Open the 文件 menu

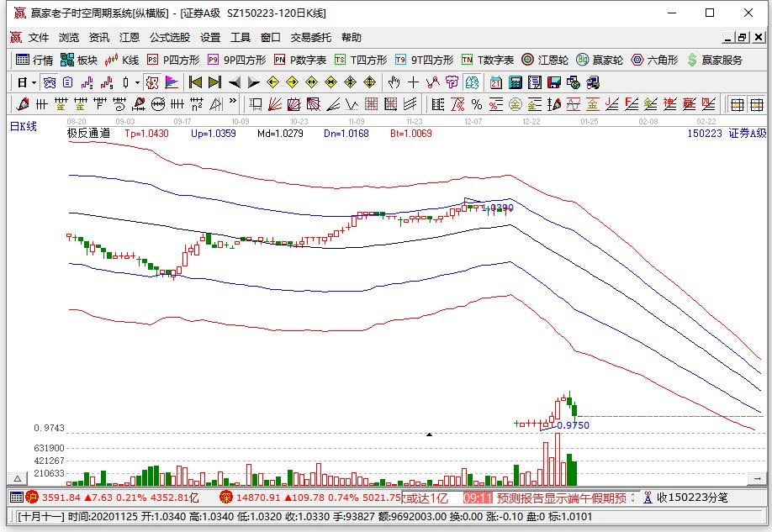click(39, 38)
